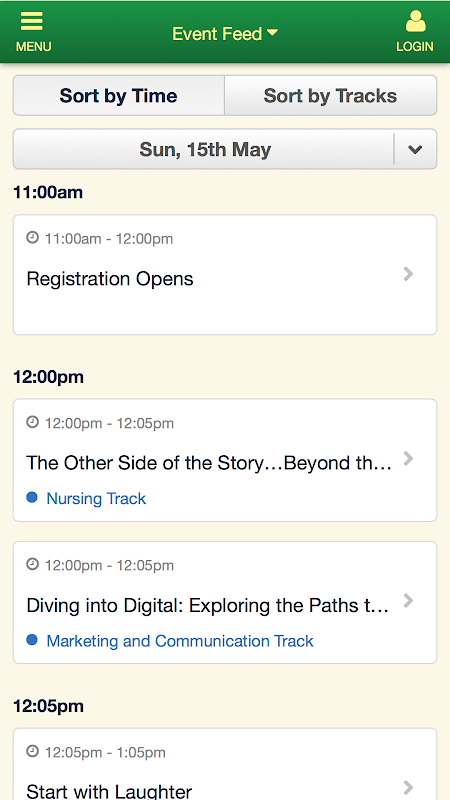Open the Start with Laughter session
The image size is (450, 800).
click(x=225, y=764)
